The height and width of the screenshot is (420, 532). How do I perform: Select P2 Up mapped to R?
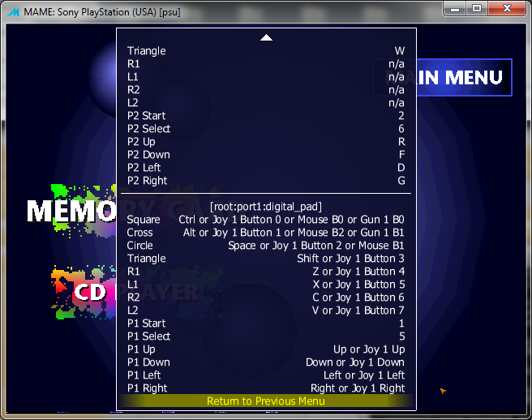(265, 142)
